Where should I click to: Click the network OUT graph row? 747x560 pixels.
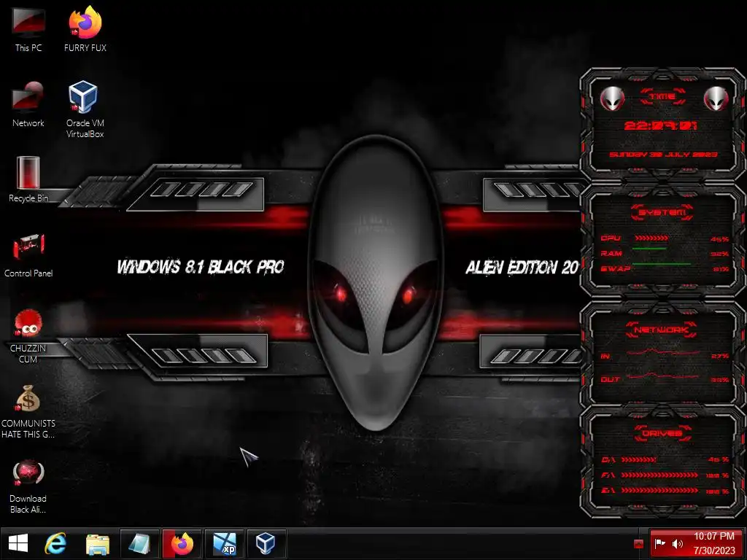point(665,378)
